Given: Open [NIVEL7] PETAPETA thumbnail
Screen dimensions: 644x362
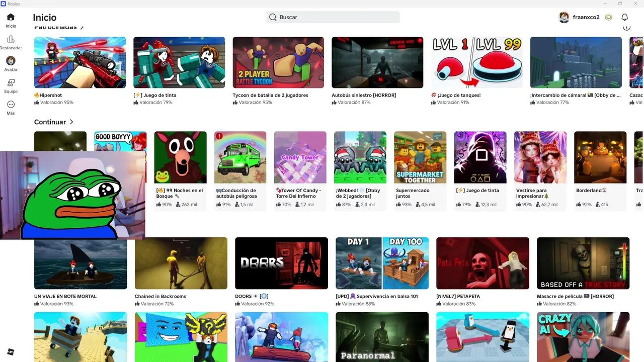Looking at the screenshot, I should 483,263.
